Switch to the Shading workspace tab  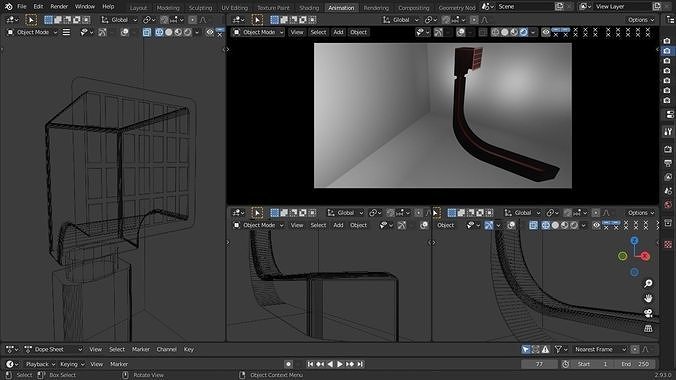309,8
